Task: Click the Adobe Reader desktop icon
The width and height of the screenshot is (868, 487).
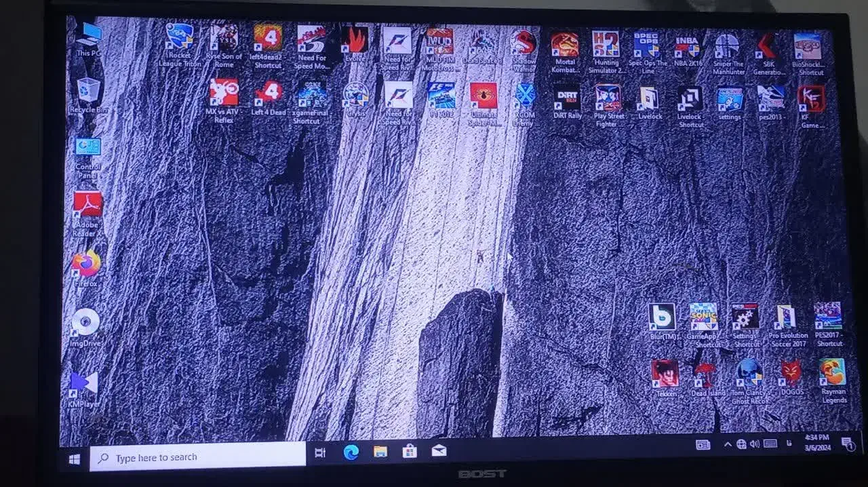Action: point(87,205)
